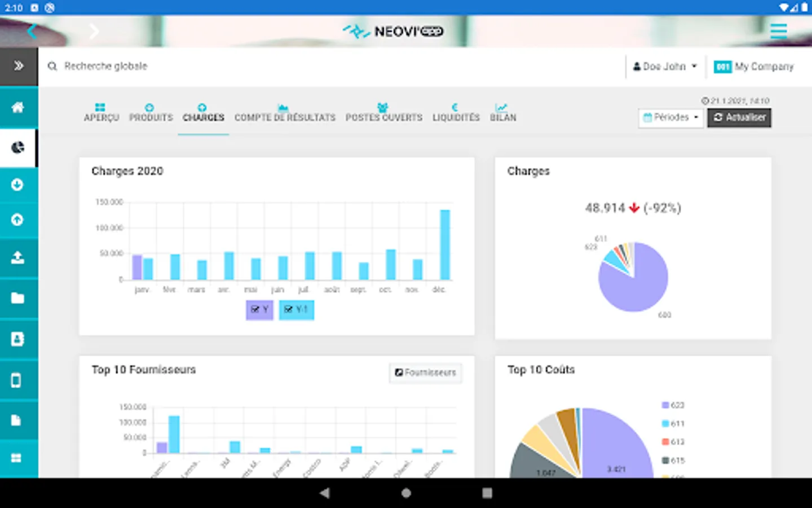Open the mobile phone sidebar icon
The height and width of the screenshot is (508, 812).
click(x=16, y=380)
